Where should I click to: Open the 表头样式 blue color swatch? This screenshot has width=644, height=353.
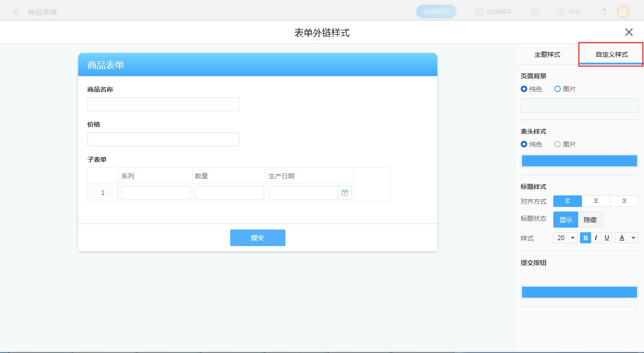pyautogui.click(x=579, y=161)
